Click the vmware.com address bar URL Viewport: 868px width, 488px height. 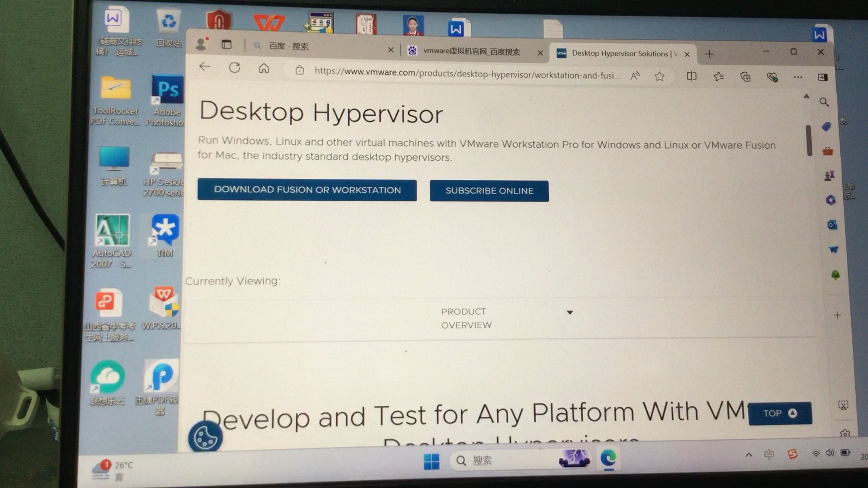[467, 73]
